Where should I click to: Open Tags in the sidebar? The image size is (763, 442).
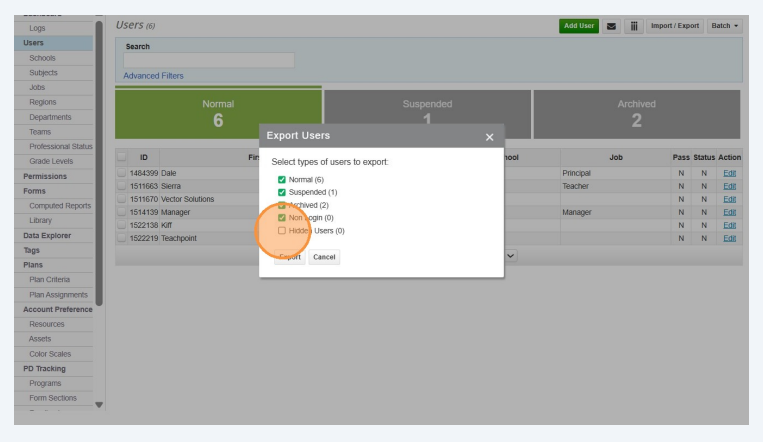[x=32, y=250]
